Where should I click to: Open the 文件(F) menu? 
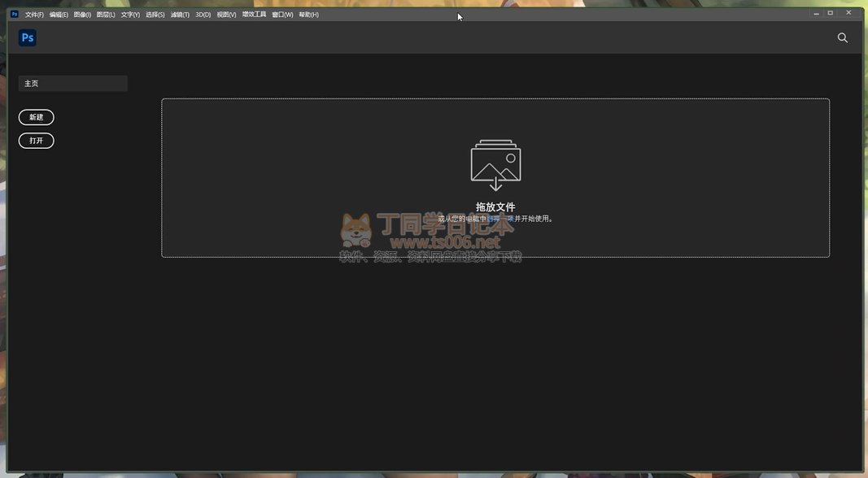click(x=34, y=15)
